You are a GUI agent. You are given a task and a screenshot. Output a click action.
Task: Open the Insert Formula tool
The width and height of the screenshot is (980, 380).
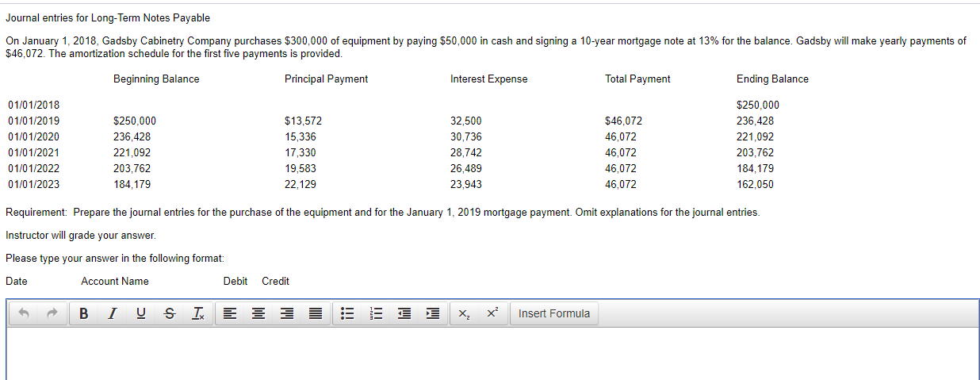pos(554,313)
